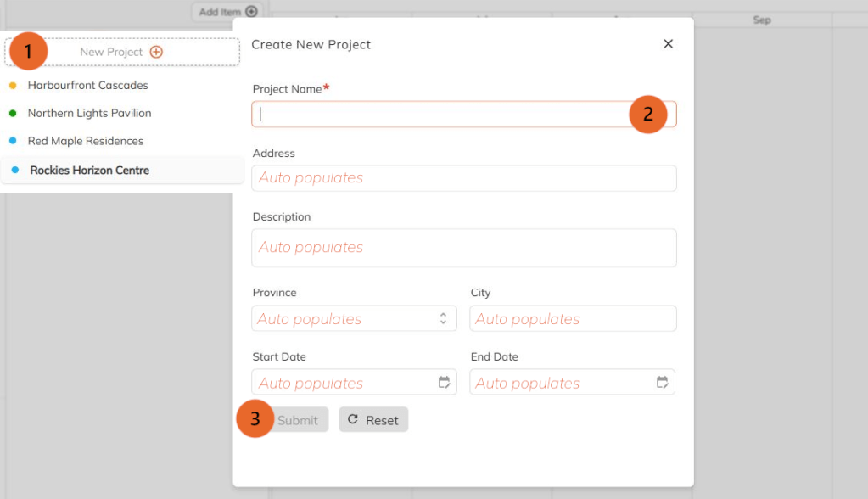Open the End Date calendar icon
This screenshot has width=868, height=499.
(663, 382)
